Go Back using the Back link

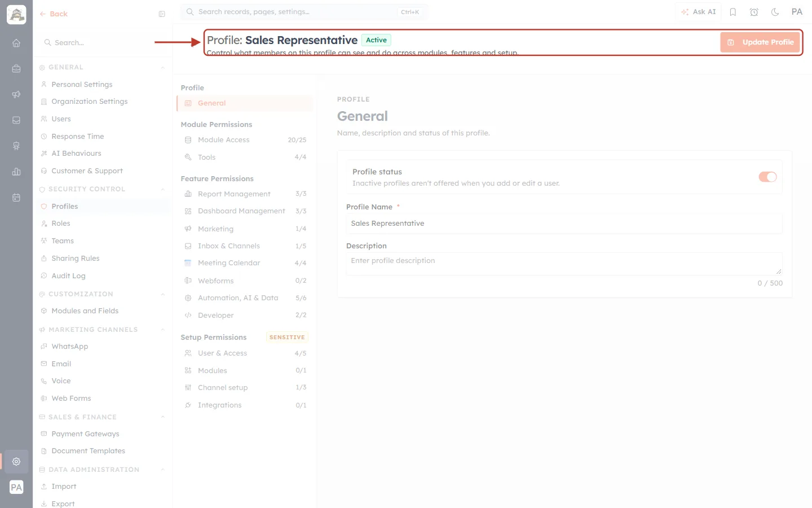54,14
